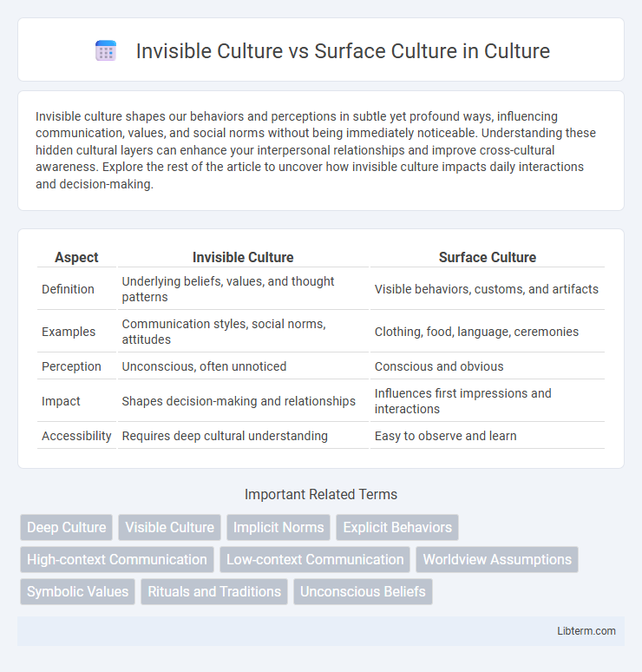
Task: Open the Low-context Communication tag
Action: [315, 559]
